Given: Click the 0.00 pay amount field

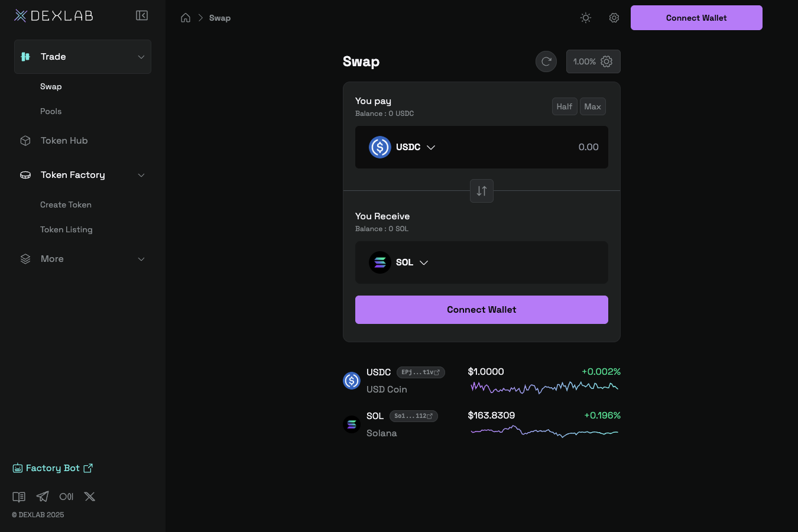Looking at the screenshot, I should (588, 147).
